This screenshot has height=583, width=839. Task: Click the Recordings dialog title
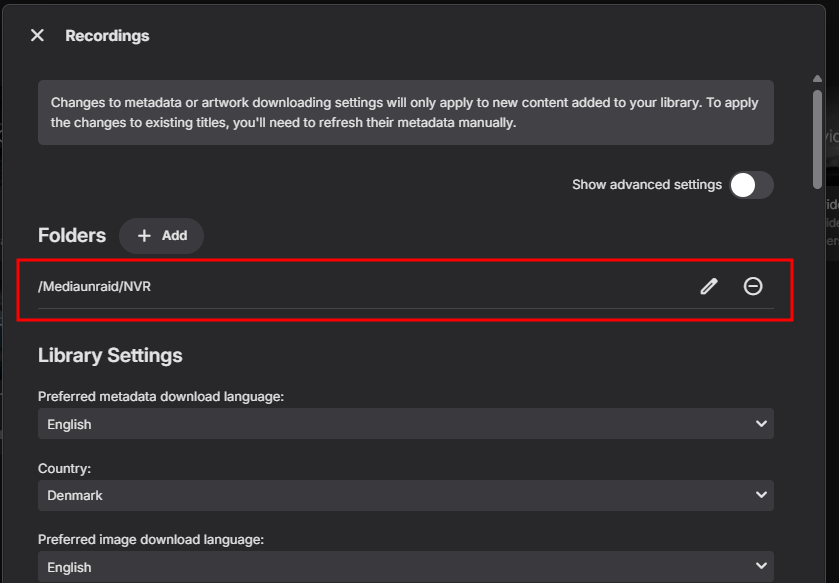[107, 36]
